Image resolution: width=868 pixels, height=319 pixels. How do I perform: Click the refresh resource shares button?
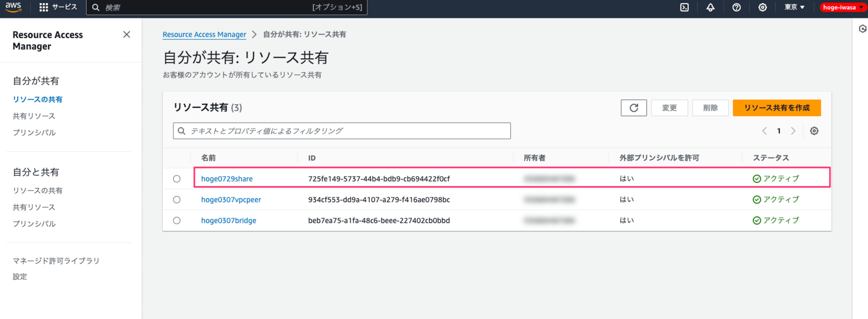pyautogui.click(x=634, y=108)
